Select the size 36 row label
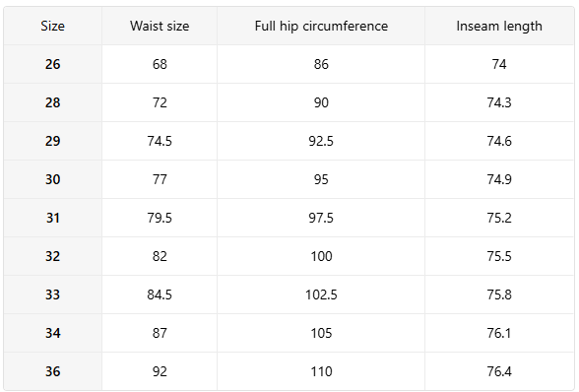Image resolution: width=579 pixels, height=392 pixels. (53, 371)
